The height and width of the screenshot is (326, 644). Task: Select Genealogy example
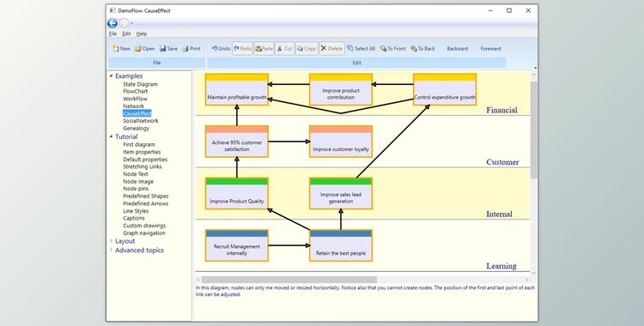pos(136,128)
